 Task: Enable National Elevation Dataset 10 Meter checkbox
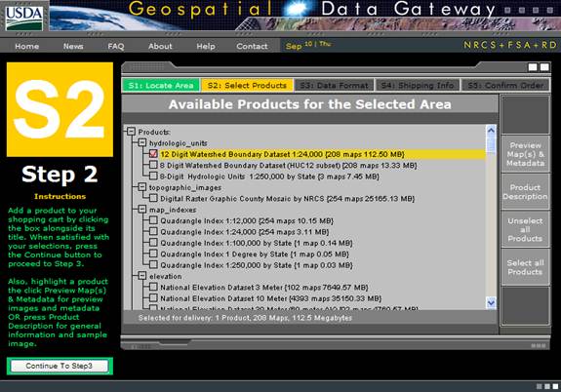pyautogui.click(x=153, y=297)
